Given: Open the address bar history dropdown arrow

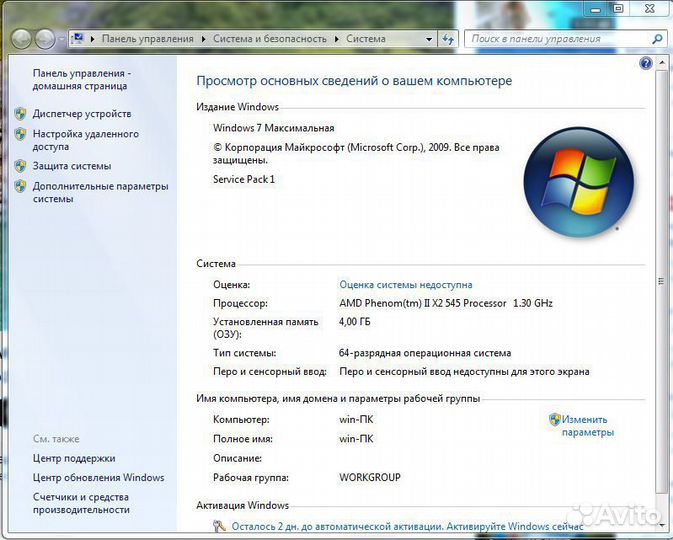Looking at the screenshot, I should pyautogui.click(x=429, y=39).
